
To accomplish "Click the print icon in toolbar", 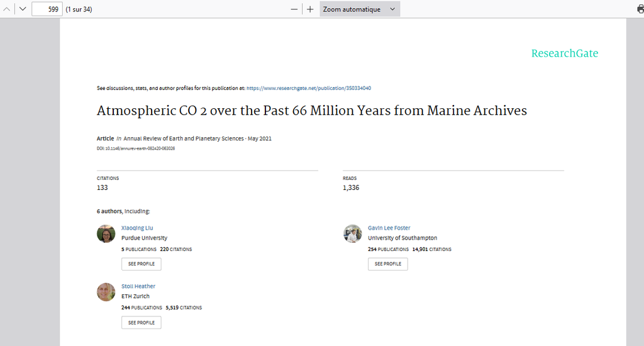I will 640,9.
